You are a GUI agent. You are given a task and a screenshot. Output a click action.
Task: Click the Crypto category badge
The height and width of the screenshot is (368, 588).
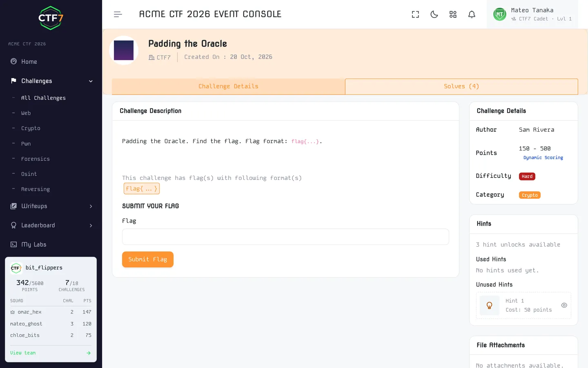click(x=530, y=195)
